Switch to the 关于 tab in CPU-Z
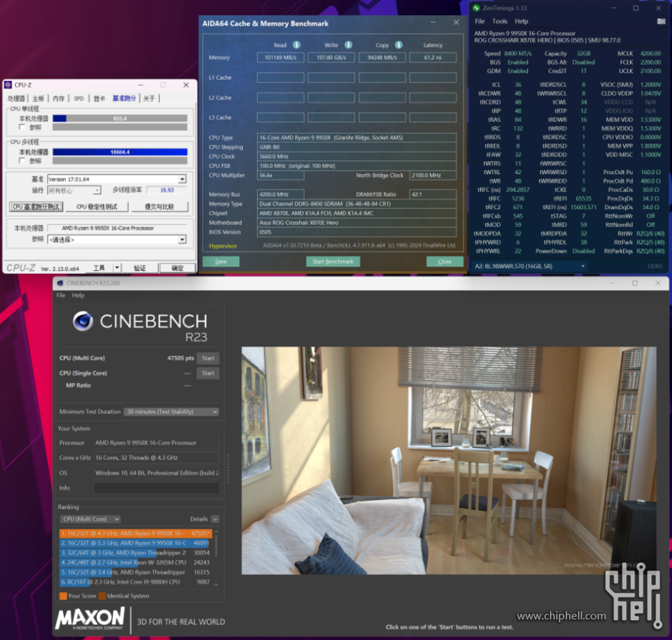The image size is (672, 640). tap(149, 99)
